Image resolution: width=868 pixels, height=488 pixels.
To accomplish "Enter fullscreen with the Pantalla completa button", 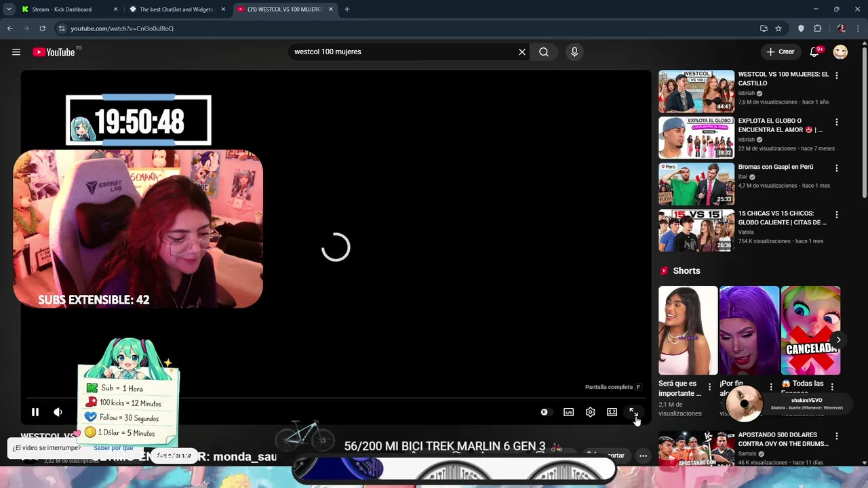I will tap(633, 412).
